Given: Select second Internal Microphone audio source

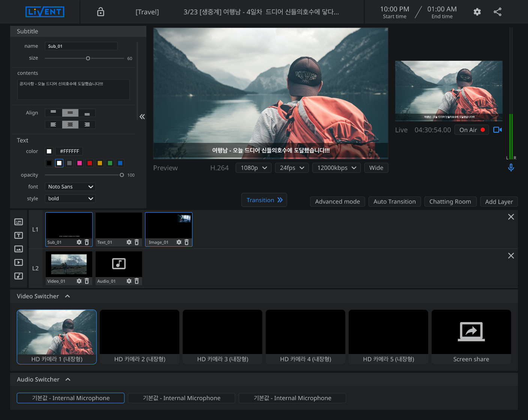Looking at the screenshot, I should [181, 398].
